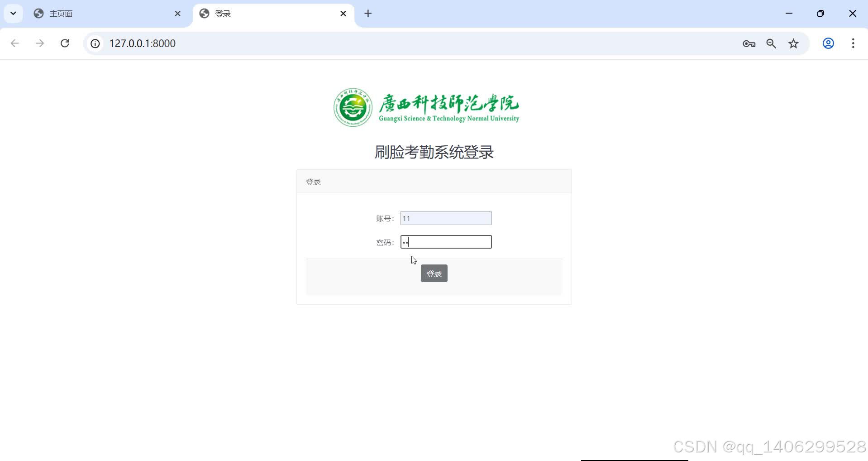Bookmark this page with the star icon
The height and width of the screenshot is (461, 868).
tap(793, 43)
